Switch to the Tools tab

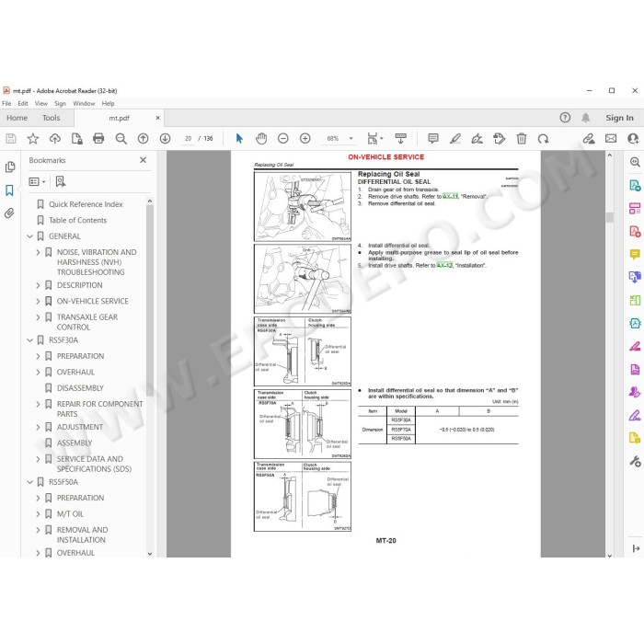(51, 118)
